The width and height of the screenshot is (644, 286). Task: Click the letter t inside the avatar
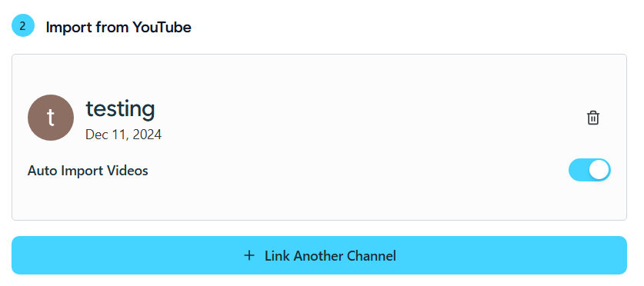[x=51, y=118]
